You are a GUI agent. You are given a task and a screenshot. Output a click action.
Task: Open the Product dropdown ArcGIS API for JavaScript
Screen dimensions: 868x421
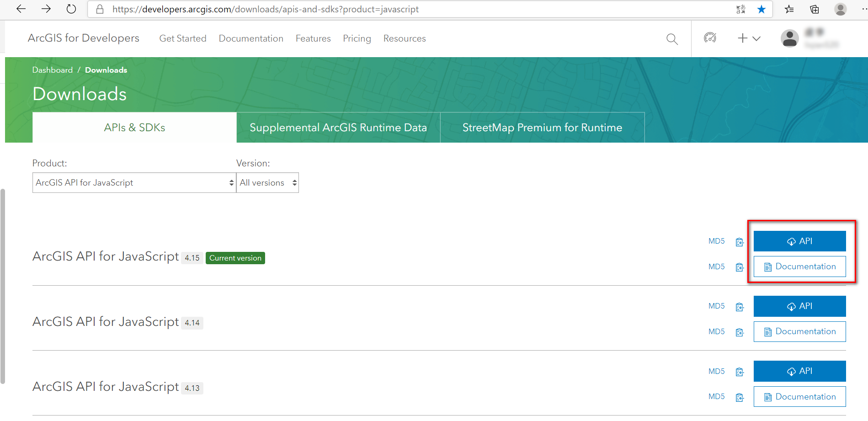click(x=134, y=183)
